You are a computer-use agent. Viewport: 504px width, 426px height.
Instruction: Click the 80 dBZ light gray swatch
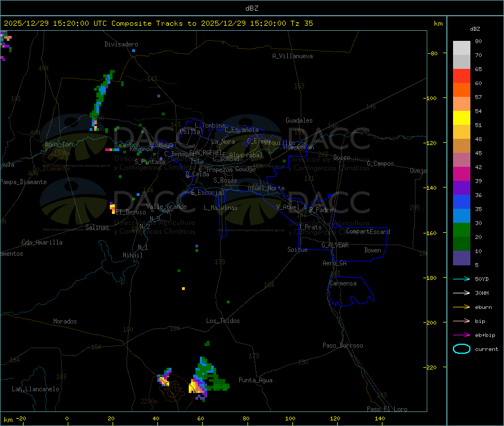(x=461, y=48)
